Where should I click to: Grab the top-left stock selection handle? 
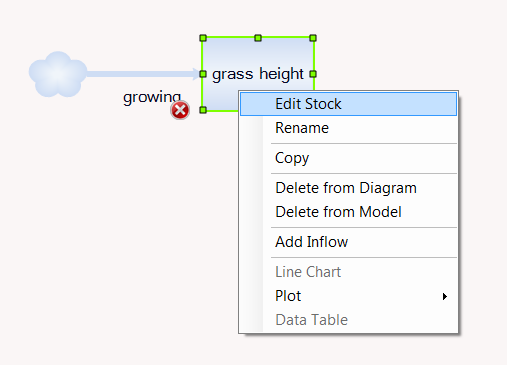tap(203, 38)
